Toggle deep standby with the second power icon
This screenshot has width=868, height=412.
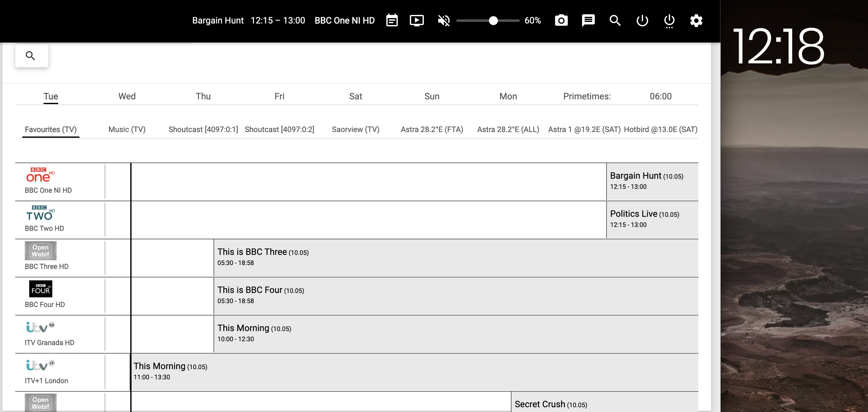pyautogui.click(x=669, y=21)
